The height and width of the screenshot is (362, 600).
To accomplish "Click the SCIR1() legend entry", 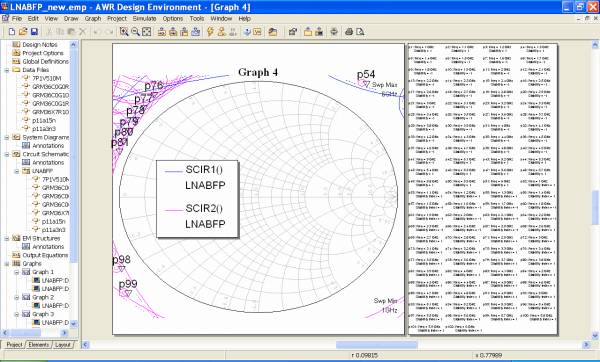I will (x=204, y=170).
